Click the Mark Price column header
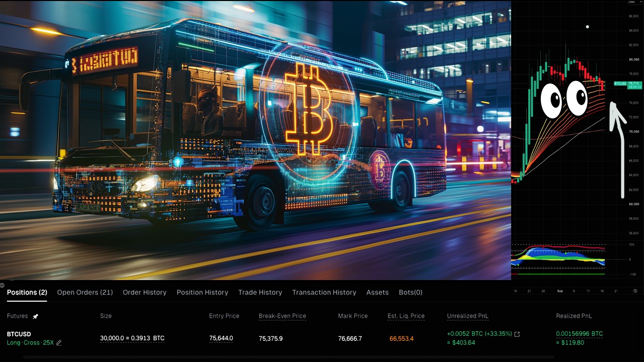 point(353,316)
